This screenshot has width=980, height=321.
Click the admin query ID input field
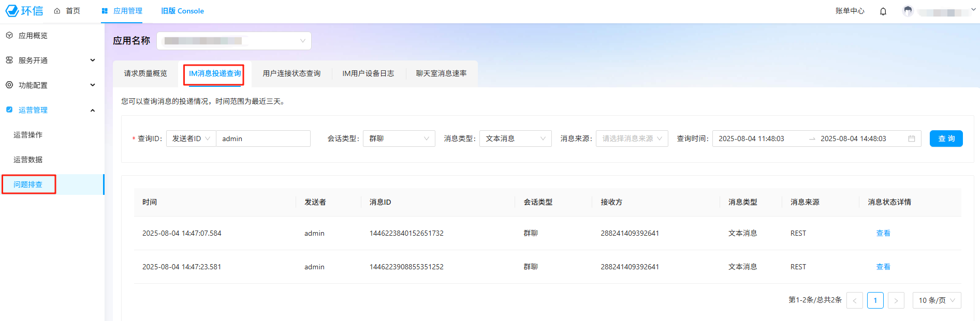263,139
